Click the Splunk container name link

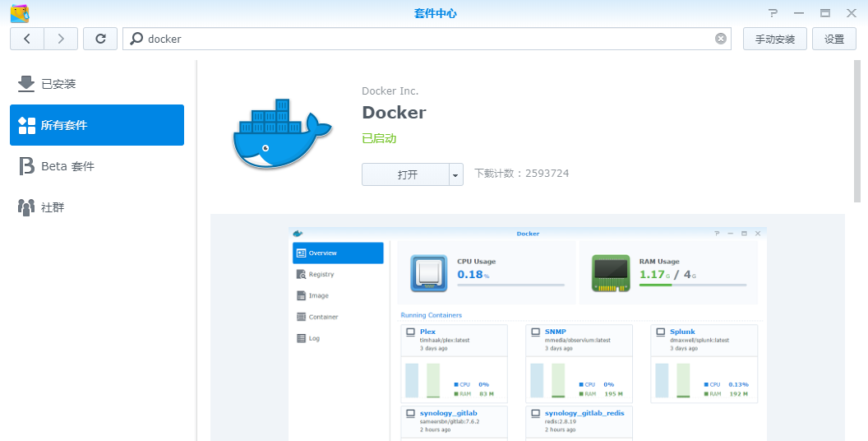[682, 332]
